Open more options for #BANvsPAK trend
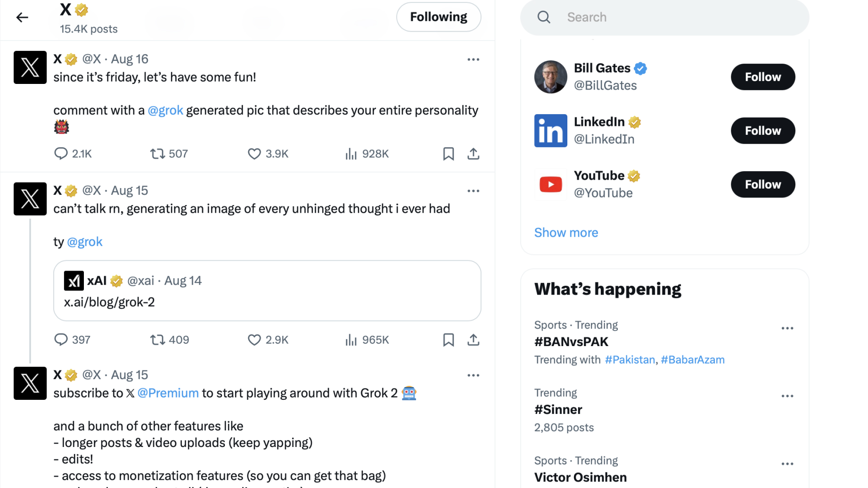Image resolution: width=868 pixels, height=488 pixels. (787, 328)
